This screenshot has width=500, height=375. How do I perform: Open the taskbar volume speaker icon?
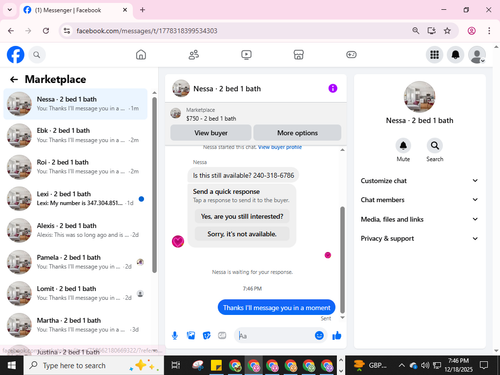(425, 366)
